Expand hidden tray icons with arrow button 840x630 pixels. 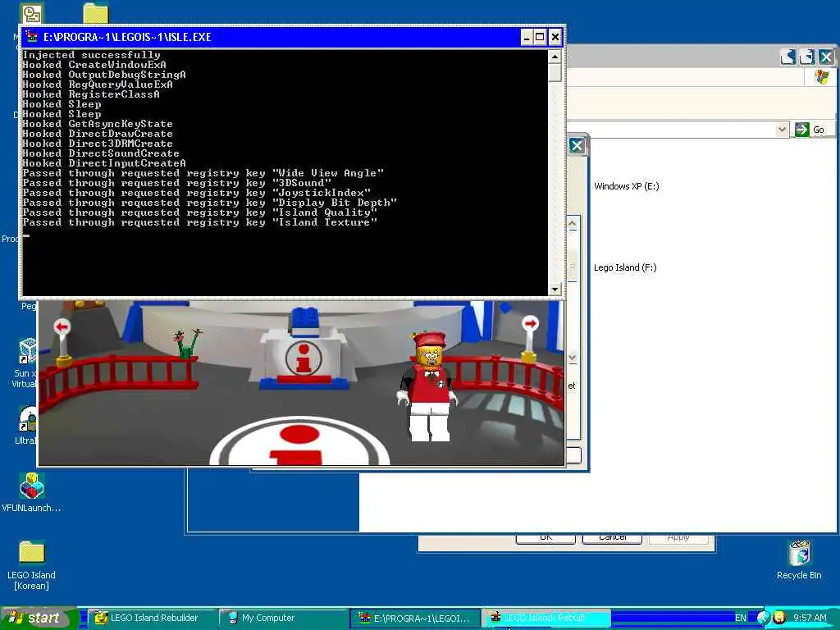tap(763, 619)
